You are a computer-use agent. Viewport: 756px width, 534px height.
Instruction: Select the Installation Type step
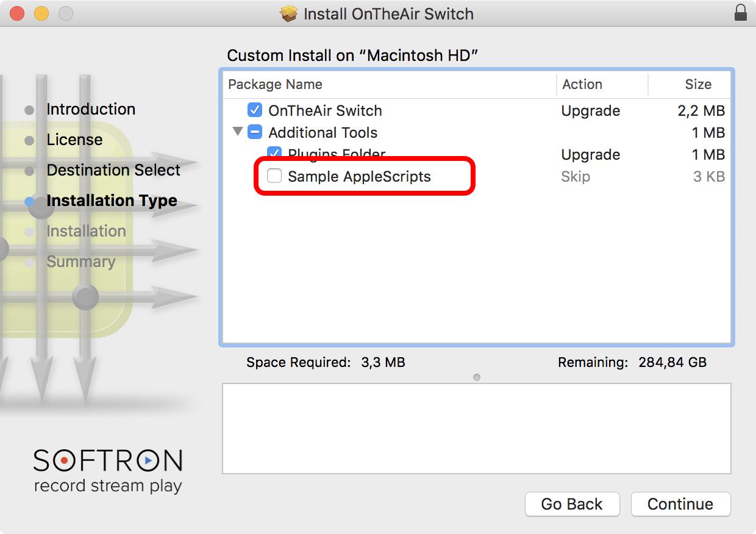[x=112, y=201]
